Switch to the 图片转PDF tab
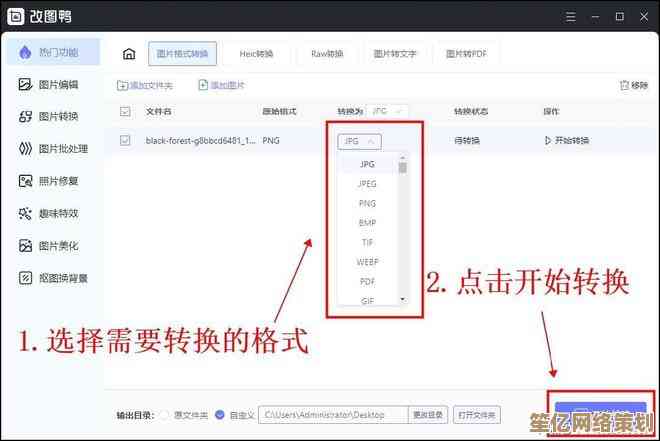660x441 pixels. pyautogui.click(x=466, y=54)
